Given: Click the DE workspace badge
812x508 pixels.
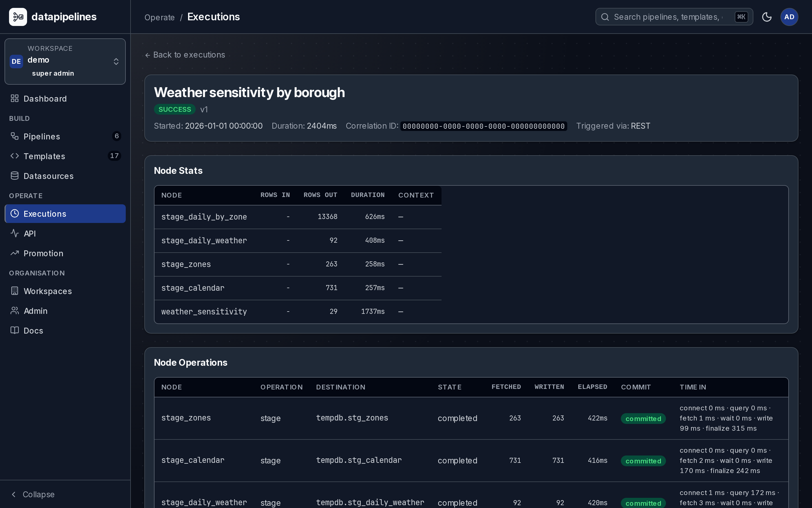Looking at the screenshot, I should click(x=16, y=62).
